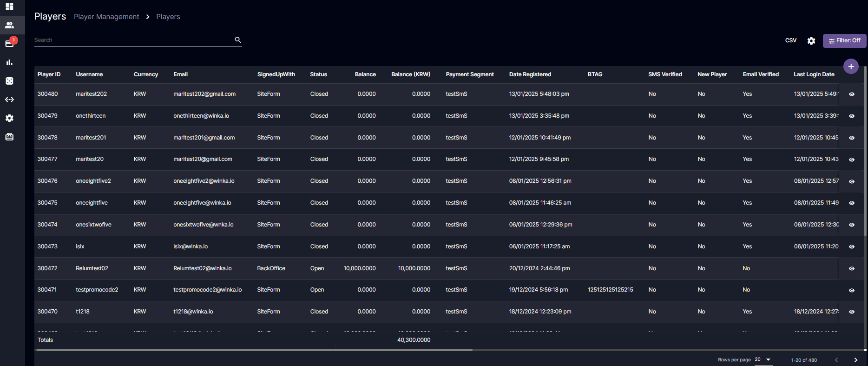Open the bottom calendar-style sidebar icon
Screen dimensions: 868x366
pyautogui.click(x=9, y=137)
